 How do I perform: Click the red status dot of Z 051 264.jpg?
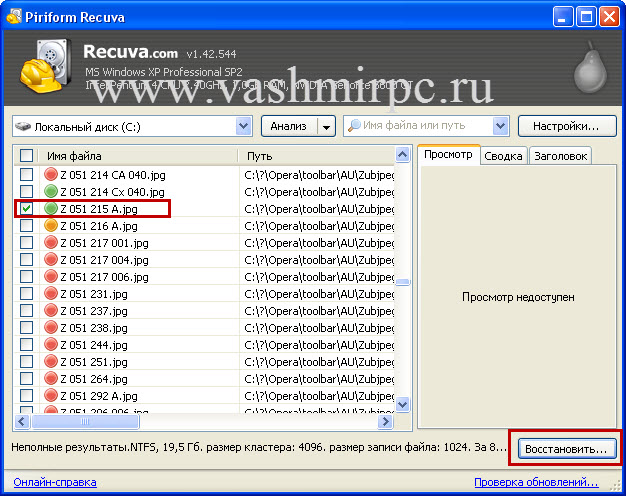coord(51,378)
